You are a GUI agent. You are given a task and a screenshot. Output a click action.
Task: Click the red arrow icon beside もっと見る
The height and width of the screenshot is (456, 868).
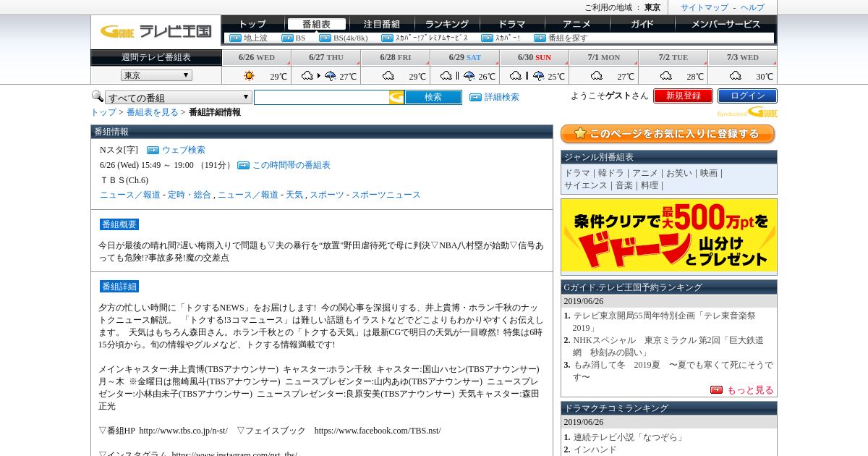click(x=716, y=389)
